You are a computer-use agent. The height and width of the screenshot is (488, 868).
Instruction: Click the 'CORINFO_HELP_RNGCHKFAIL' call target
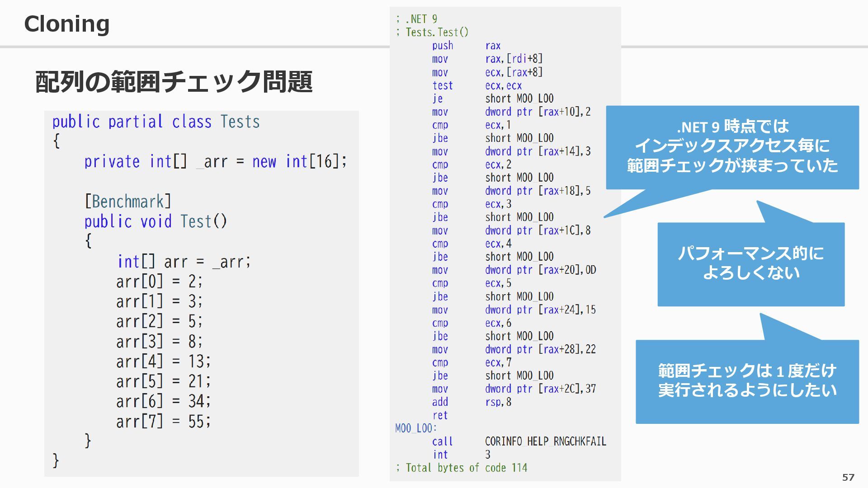pos(545,441)
